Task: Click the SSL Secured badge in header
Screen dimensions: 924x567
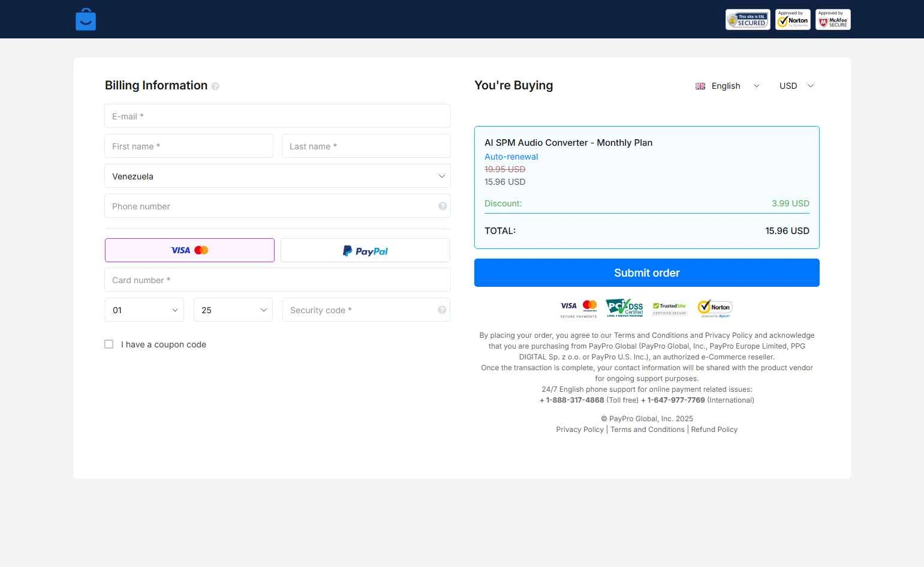Action: pos(748,19)
